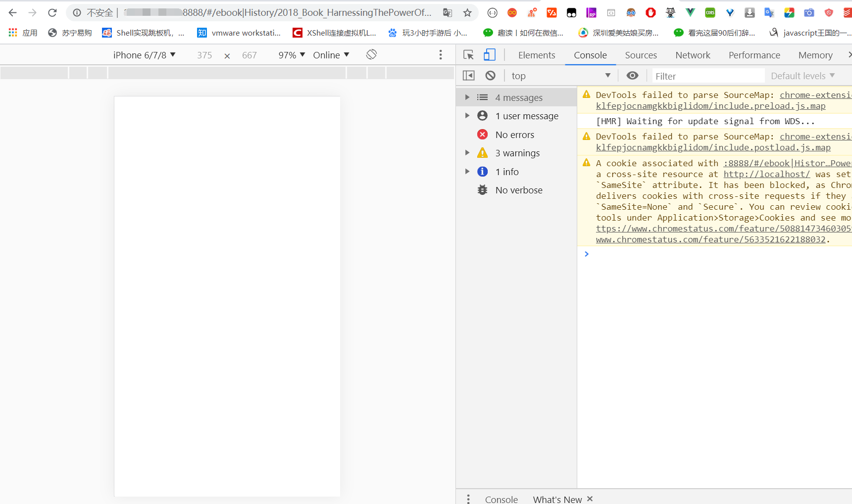The height and width of the screenshot is (504, 852).
Task: Open the blue camera screenshot extension
Action: 809,13
